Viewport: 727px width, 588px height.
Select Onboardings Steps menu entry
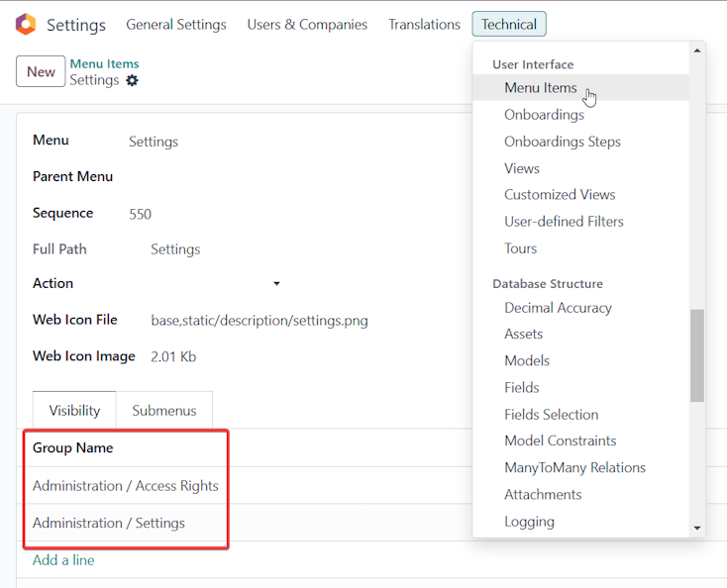(x=563, y=142)
